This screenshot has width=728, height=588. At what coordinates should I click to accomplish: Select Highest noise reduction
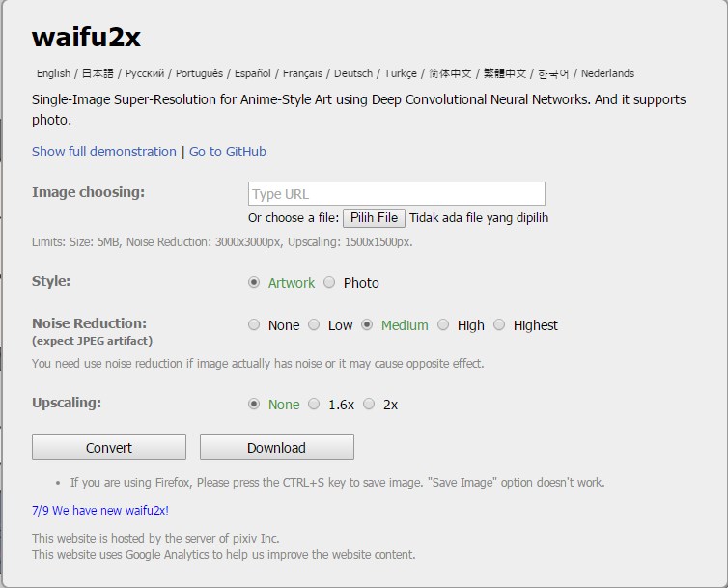(499, 324)
